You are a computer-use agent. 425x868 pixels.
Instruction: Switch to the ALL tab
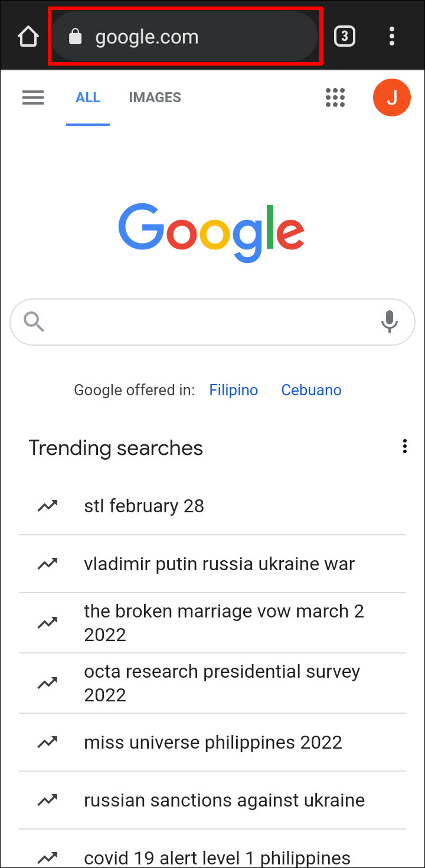tap(88, 97)
